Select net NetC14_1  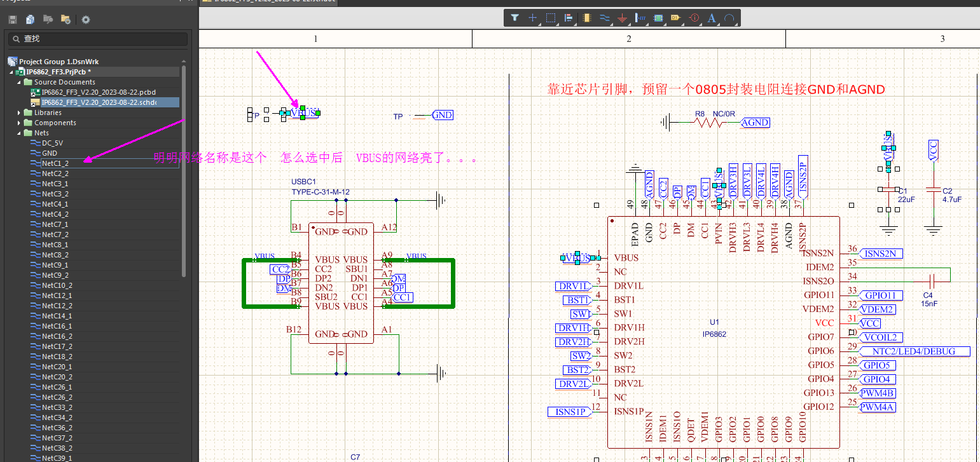57,316
